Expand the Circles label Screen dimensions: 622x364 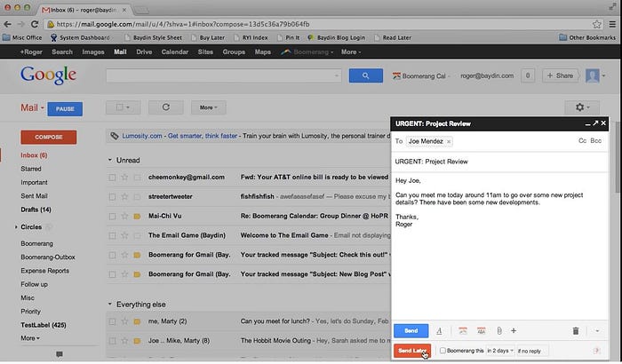click(x=16, y=227)
